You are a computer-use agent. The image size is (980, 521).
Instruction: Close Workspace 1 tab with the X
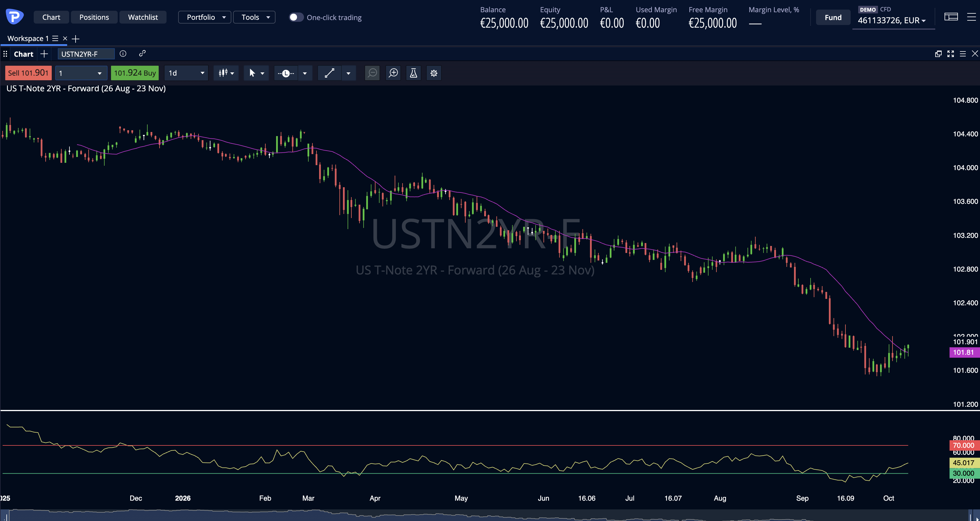point(65,38)
